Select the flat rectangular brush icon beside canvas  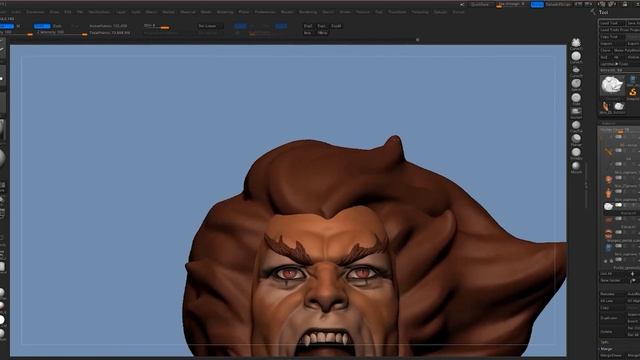[576, 111]
